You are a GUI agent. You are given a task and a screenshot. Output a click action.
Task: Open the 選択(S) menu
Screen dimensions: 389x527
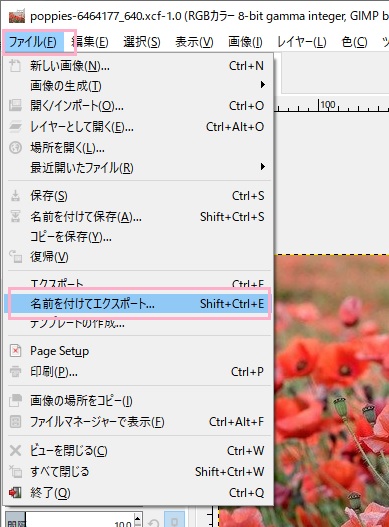(x=142, y=42)
